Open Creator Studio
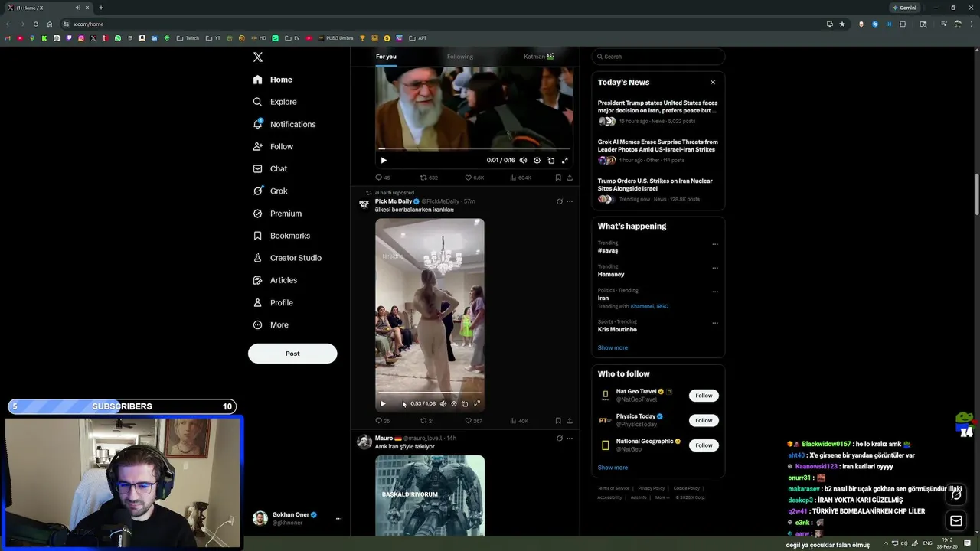Screen dimensions: 980x551 click(287, 258)
